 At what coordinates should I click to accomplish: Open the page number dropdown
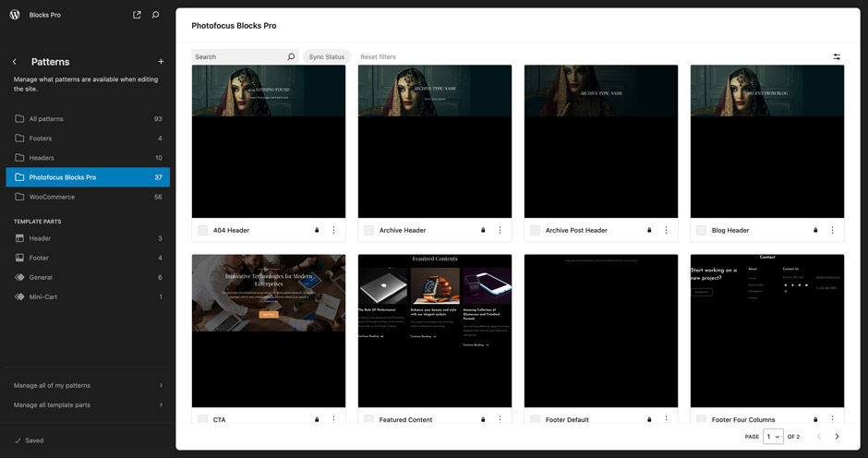773,437
